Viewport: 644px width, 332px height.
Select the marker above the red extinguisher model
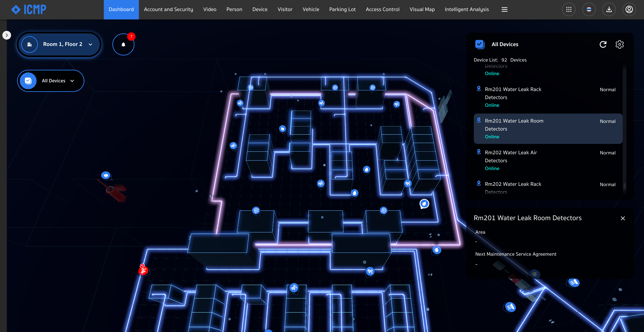(x=106, y=175)
